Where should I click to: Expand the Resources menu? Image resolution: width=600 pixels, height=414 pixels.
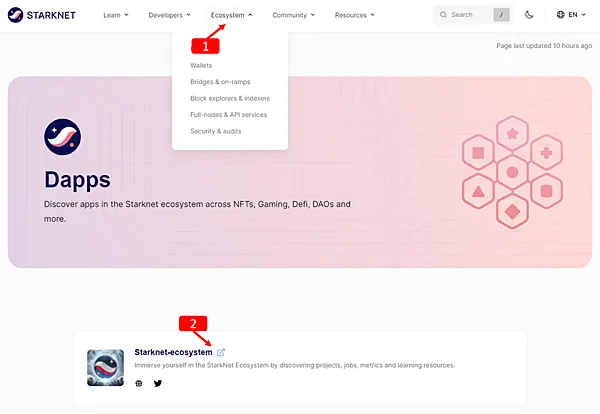point(355,15)
